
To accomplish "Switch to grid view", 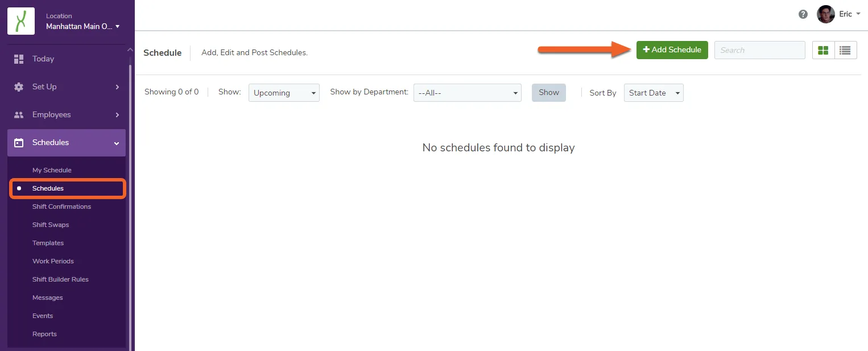I will (x=823, y=50).
